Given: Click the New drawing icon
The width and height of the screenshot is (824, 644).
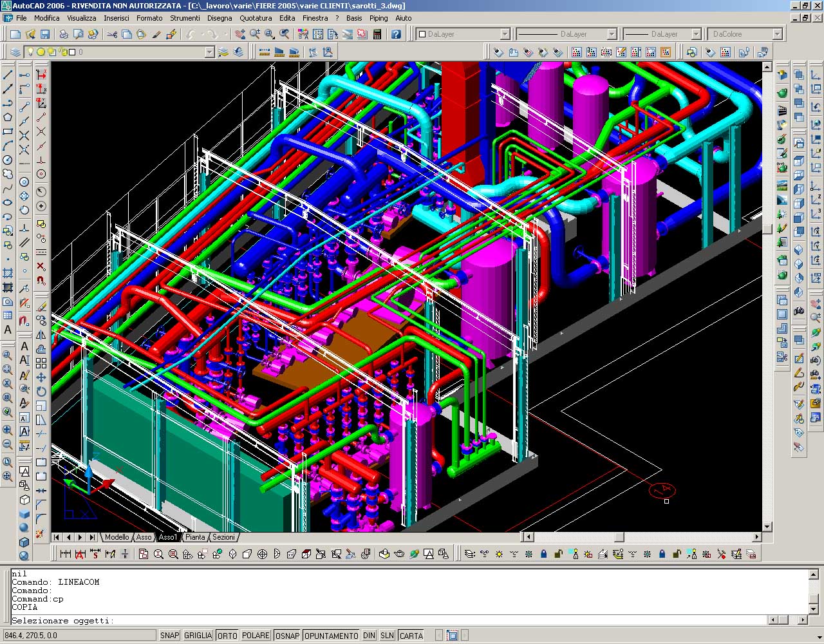Looking at the screenshot, I should pos(15,34).
